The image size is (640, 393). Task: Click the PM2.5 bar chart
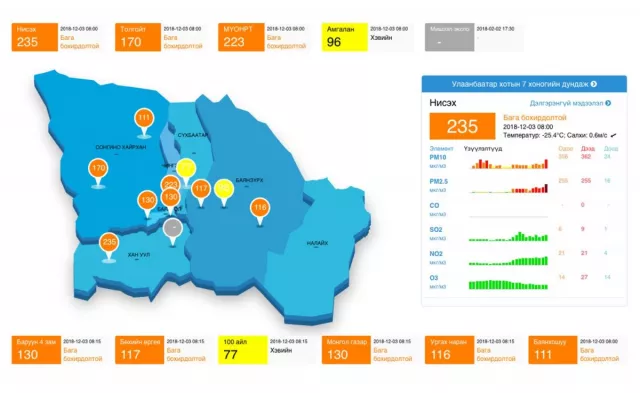(509, 188)
